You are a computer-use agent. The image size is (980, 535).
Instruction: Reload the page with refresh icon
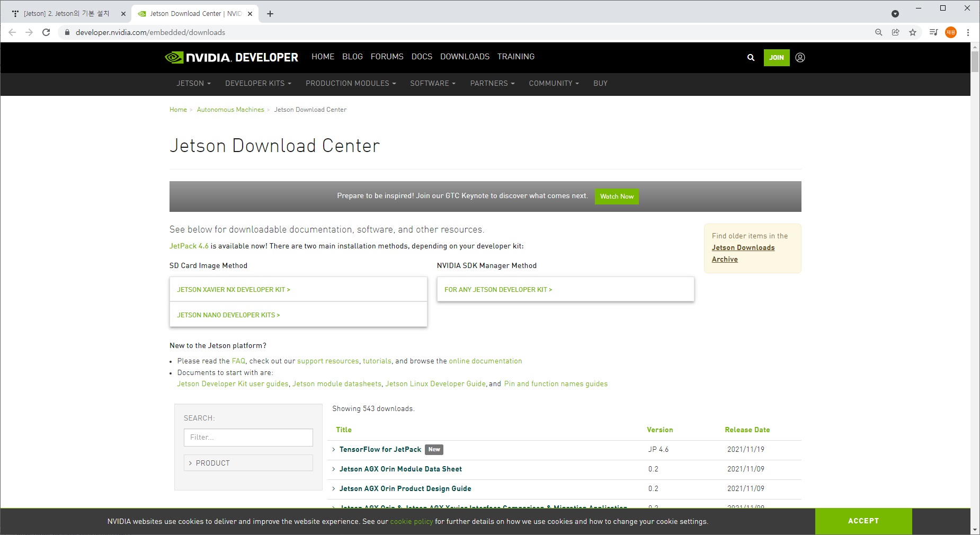point(46,32)
